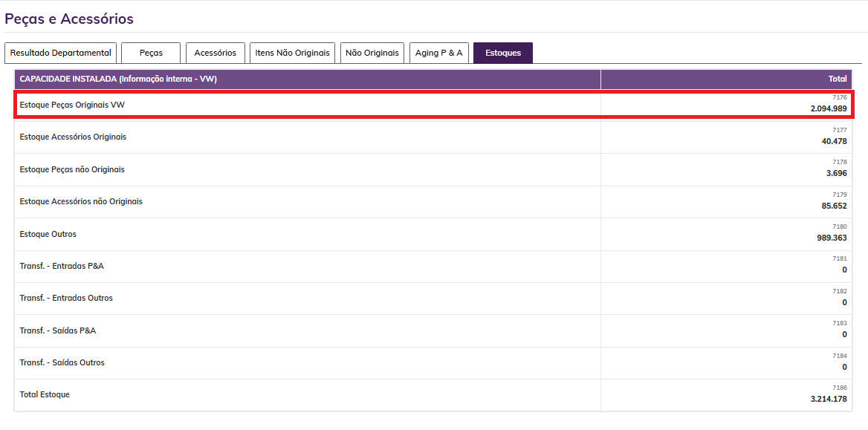
Task: Switch to Aging P & A tab
Action: [x=438, y=53]
